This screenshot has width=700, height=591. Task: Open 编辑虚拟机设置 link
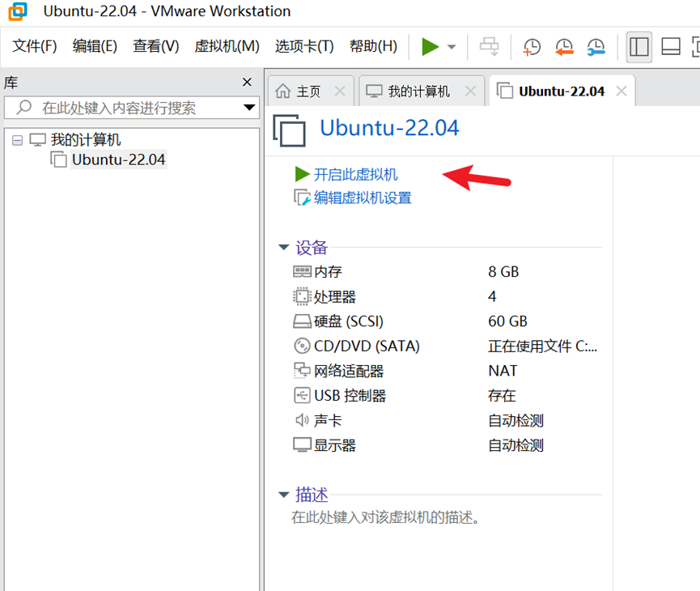click(363, 198)
